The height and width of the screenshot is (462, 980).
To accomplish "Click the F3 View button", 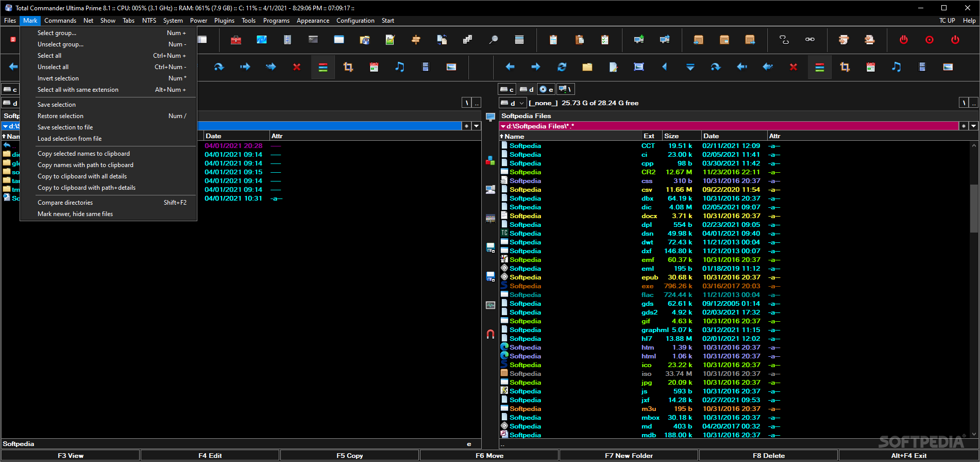I will (x=71, y=455).
